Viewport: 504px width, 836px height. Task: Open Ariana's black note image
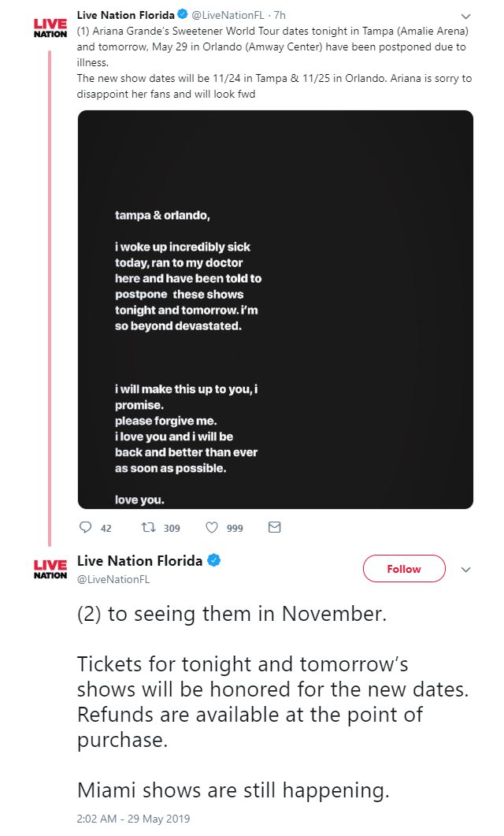pyautogui.click(x=276, y=310)
